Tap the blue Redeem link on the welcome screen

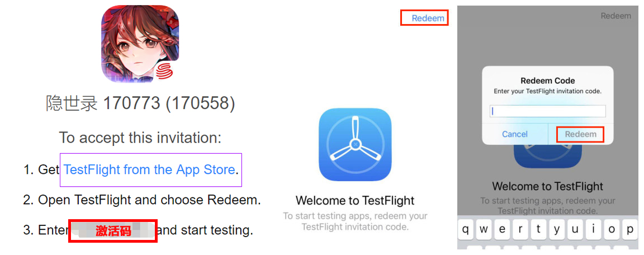click(428, 18)
